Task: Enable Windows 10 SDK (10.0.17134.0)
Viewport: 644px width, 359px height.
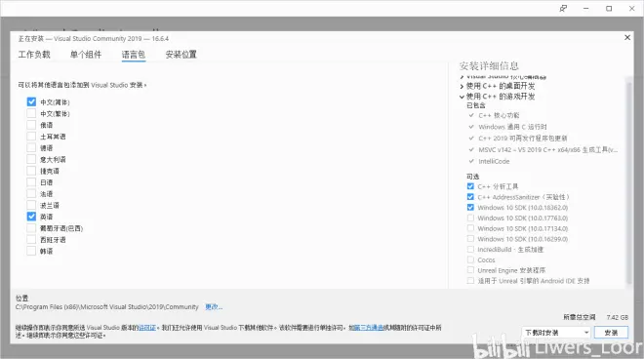Action: tap(470, 228)
